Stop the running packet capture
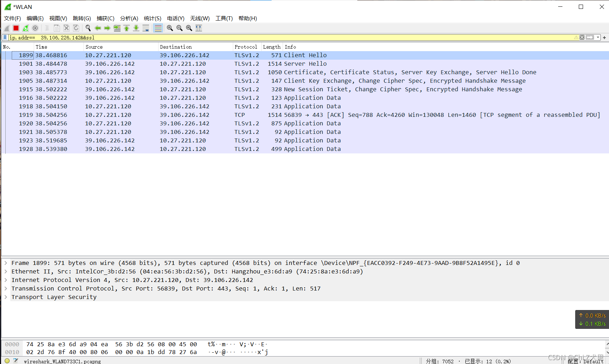Viewport: 609px width, 364px height. coord(16,28)
